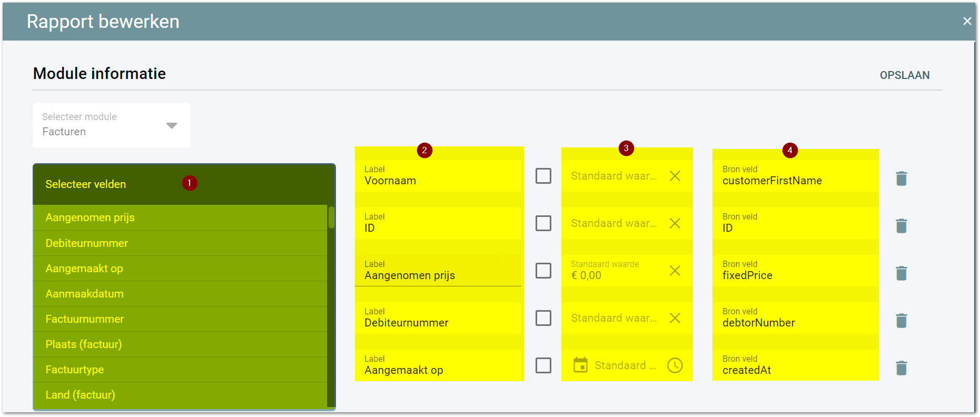Click the Module informatie heading
Viewport: 980px width, 417px height.
[100, 74]
